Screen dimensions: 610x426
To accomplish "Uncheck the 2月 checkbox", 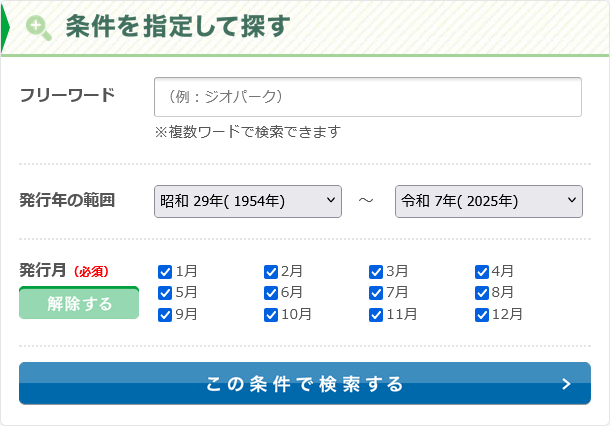I will 270,272.
